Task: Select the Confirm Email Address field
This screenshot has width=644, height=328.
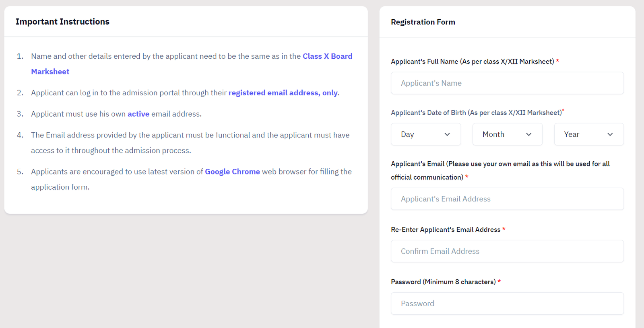Action: pyautogui.click(x=507, y=251)
